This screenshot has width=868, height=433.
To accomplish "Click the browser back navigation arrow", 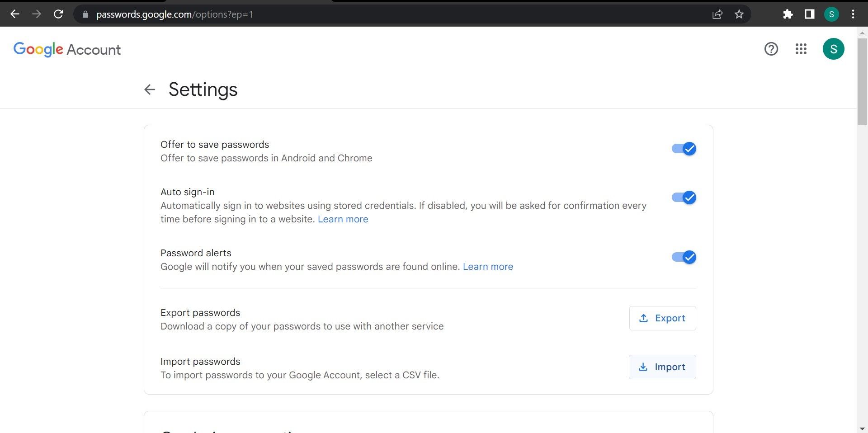I will pos(15,14).
